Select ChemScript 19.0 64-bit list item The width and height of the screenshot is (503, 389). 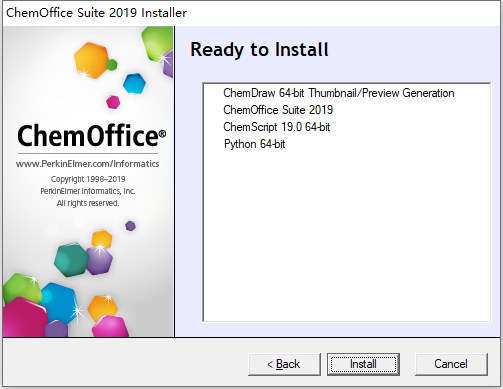[277, 127]
